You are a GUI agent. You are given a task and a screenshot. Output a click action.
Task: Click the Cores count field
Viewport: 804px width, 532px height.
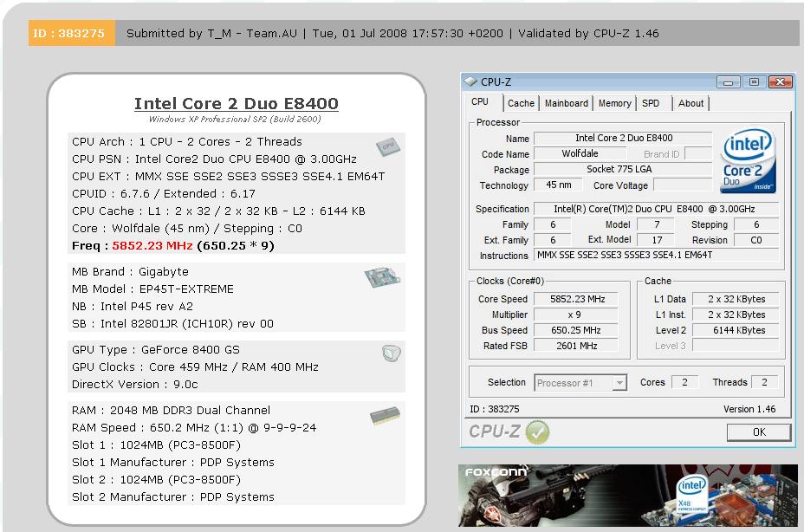coord(684,382)
